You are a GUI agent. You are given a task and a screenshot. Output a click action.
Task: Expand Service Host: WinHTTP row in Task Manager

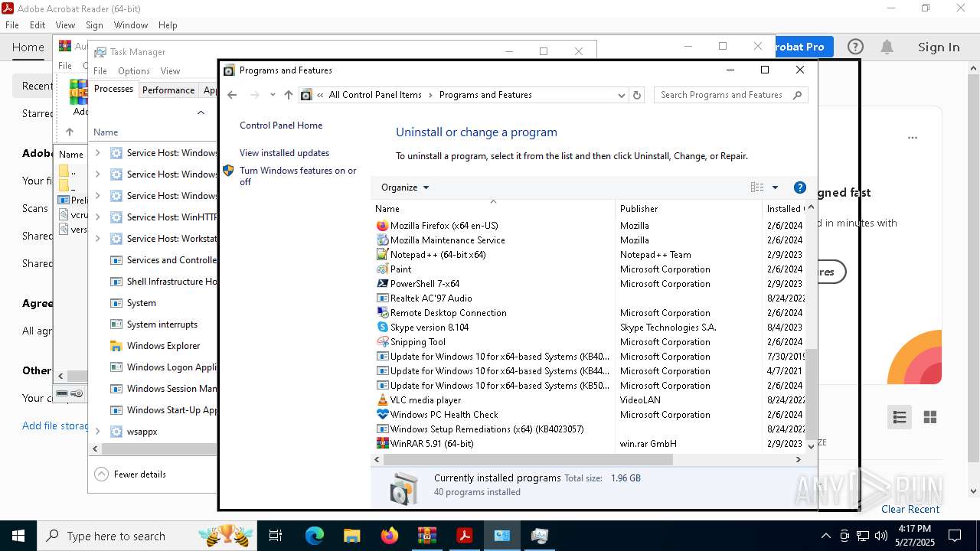[97, 217]
